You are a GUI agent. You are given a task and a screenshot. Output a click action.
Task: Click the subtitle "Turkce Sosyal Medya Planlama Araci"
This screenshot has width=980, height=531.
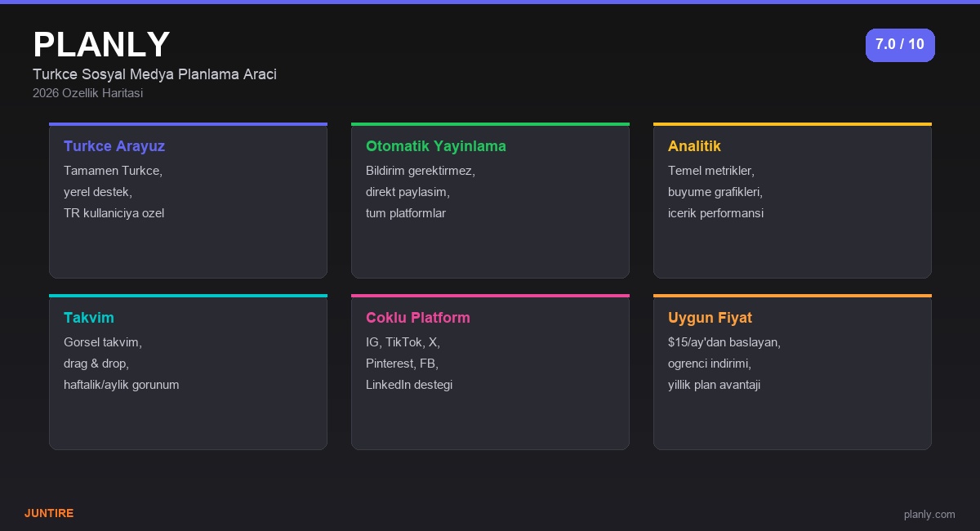tap(154, 74)
